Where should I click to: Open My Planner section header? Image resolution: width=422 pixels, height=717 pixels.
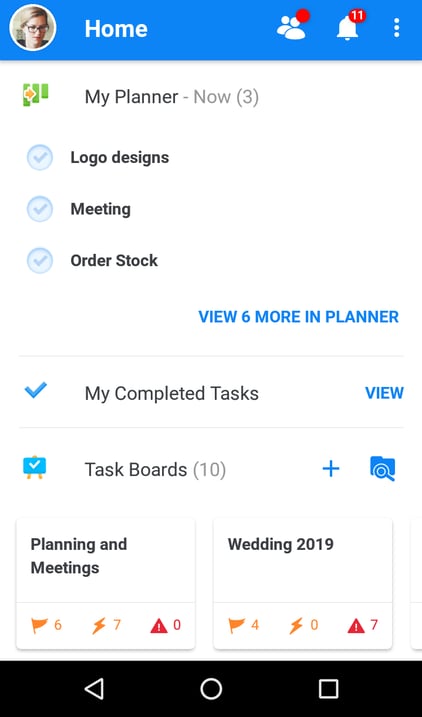pyautogui.click(x=171, y=97)
